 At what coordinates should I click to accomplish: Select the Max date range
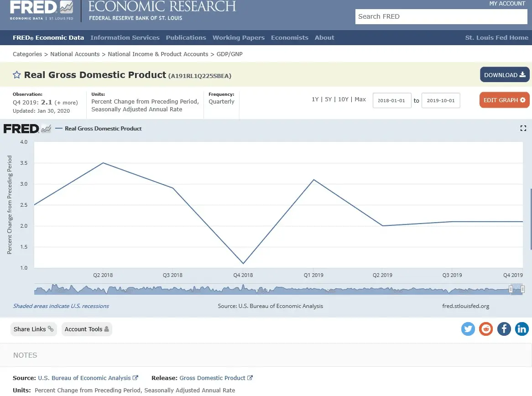[x=360, y=99]
